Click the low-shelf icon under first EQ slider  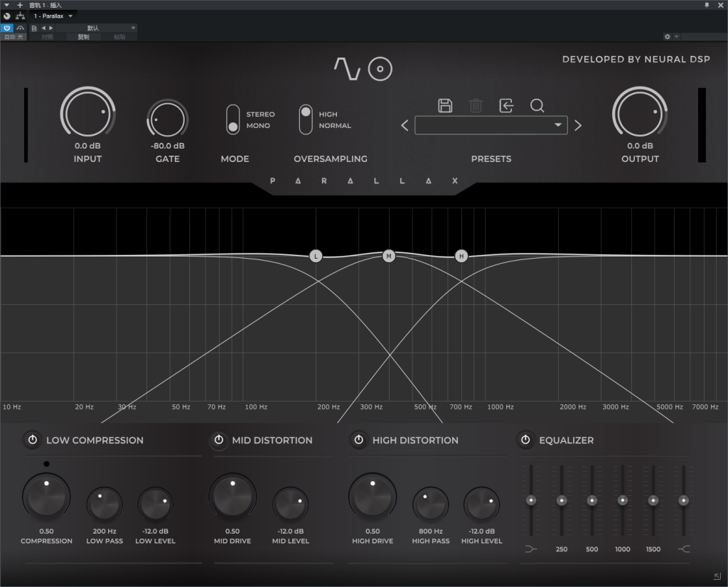click(530, 549)
